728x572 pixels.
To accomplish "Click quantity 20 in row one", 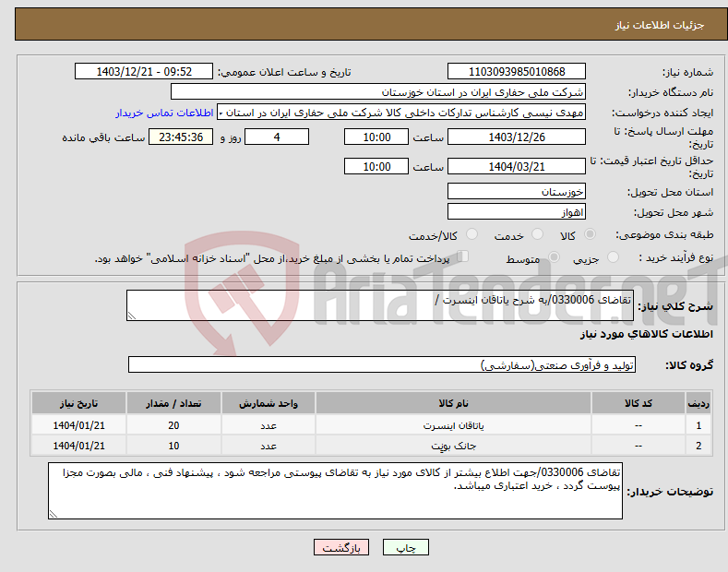I will click(173, 425).
